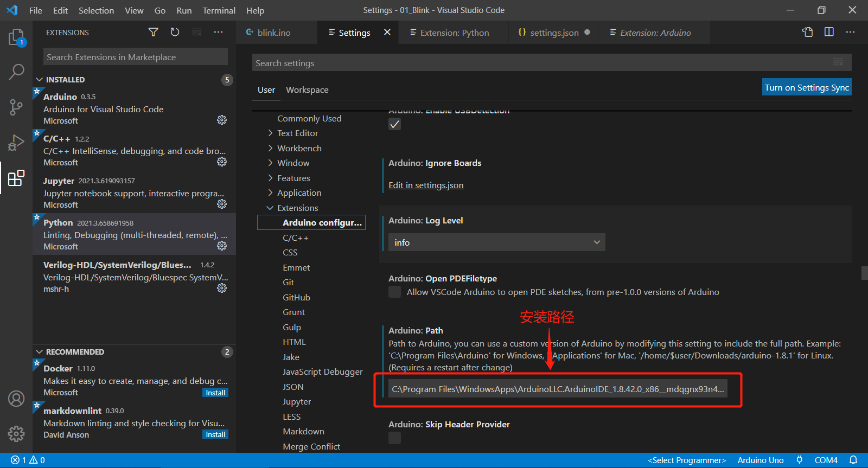Open the Terminal menu
The image size is (868, 468).
219,10
